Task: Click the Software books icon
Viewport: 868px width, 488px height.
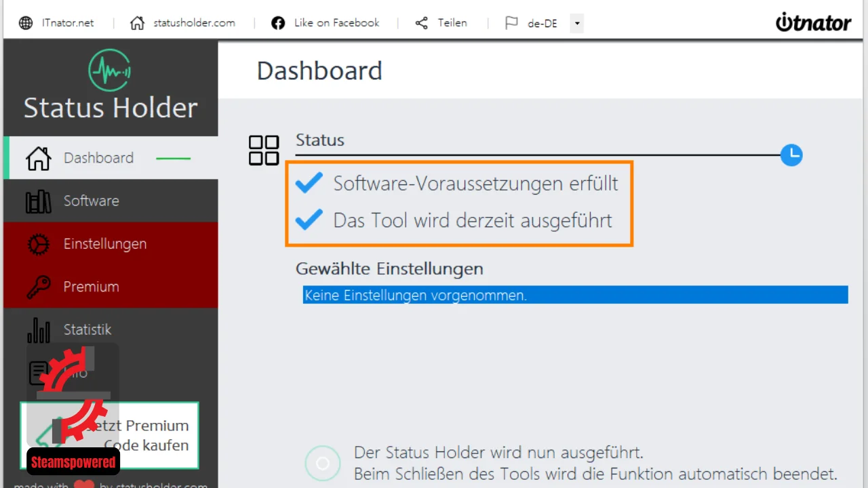Action: 39,201
